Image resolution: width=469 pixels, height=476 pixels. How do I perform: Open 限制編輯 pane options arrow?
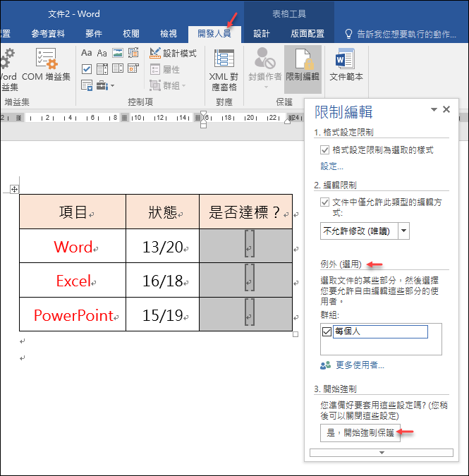coord(434,109)
